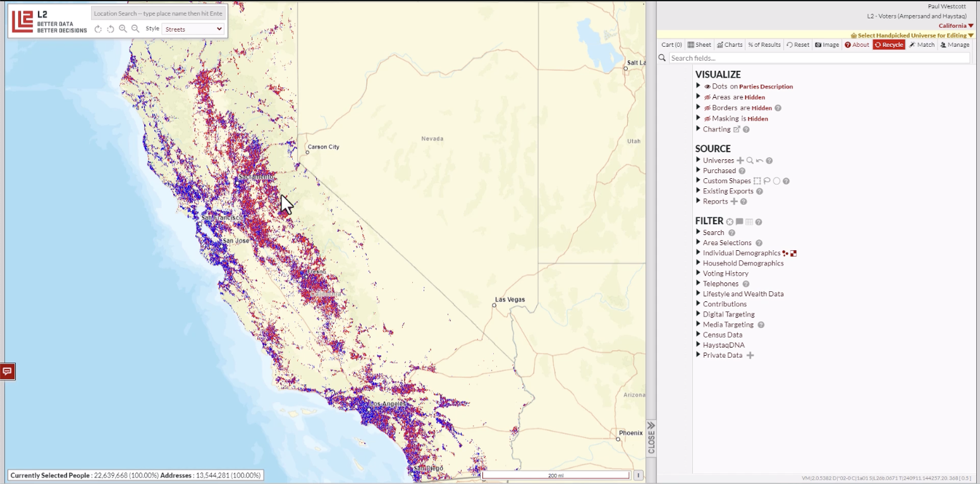This screenshot has width=980, height=484.
Task: Open the Charting pop-out icon
Action: click(x=737, y=130)
